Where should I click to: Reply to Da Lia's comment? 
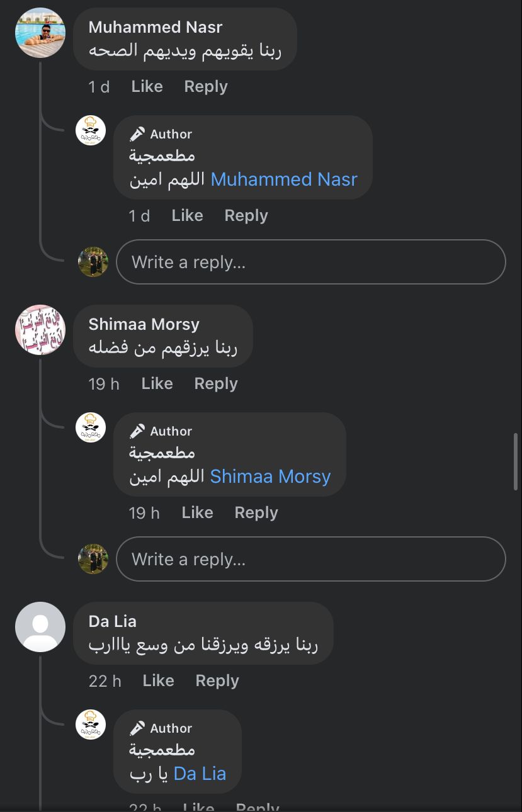click(217, 681)
